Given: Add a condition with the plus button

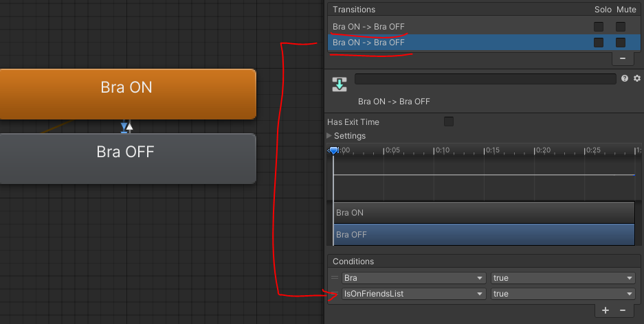Looking at the screenshot, I should pos(606,310).
